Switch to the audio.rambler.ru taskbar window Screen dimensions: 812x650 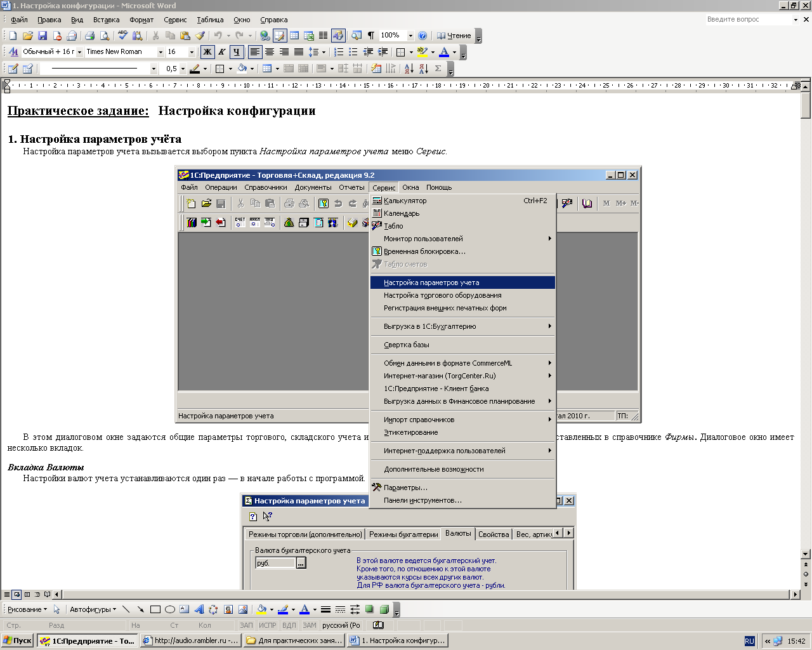coord(190,640)
